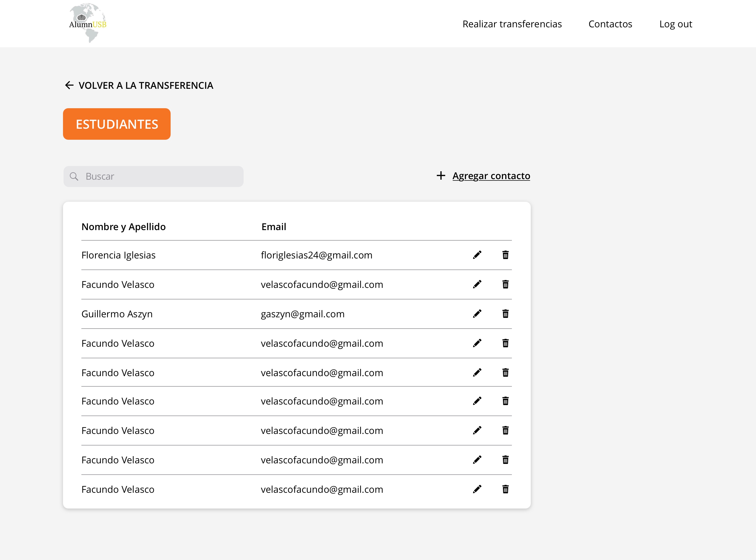The height and width of the screenshot is (560, 756).
Task: Click the gaszyn@gmail.com email cell
Action: [x=302, y=314]
